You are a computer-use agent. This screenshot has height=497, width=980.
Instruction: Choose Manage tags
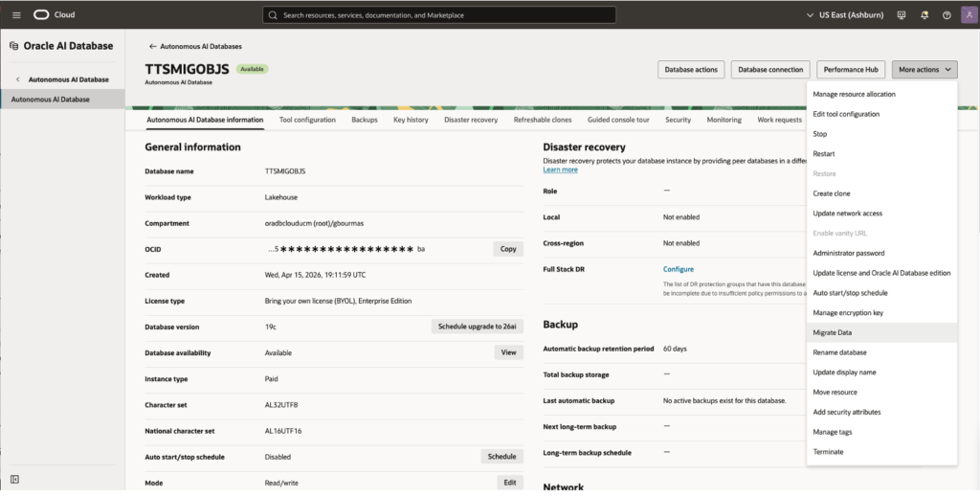(881, 432)
